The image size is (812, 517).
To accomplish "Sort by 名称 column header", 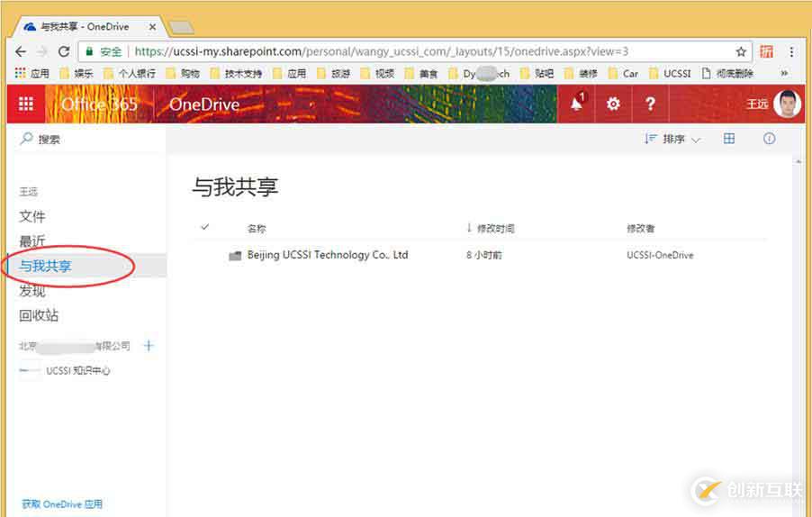I will coord(257,229).
